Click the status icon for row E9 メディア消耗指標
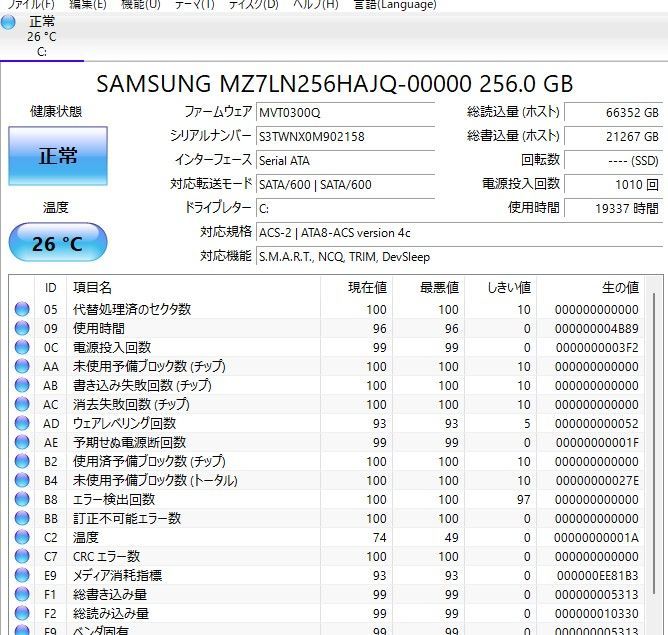 pos(22,575)
